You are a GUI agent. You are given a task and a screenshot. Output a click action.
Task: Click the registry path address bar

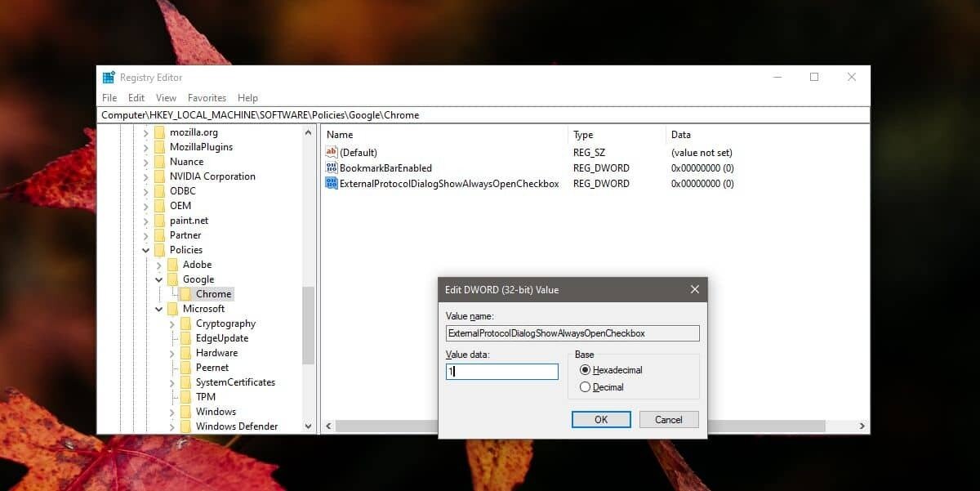tap(484, 115)
